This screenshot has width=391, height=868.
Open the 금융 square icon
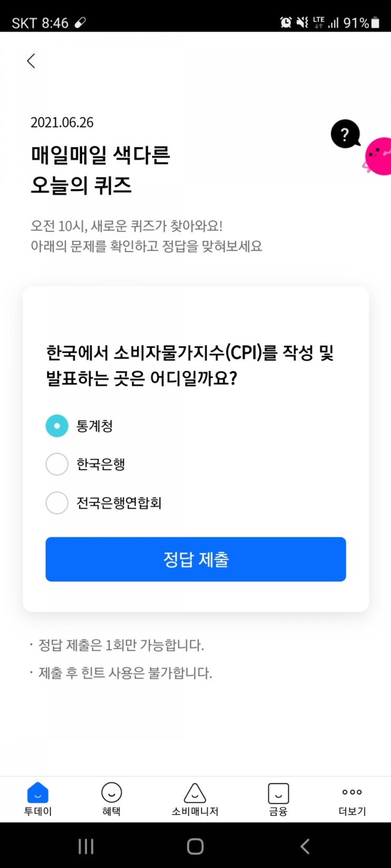coord(278,793)
